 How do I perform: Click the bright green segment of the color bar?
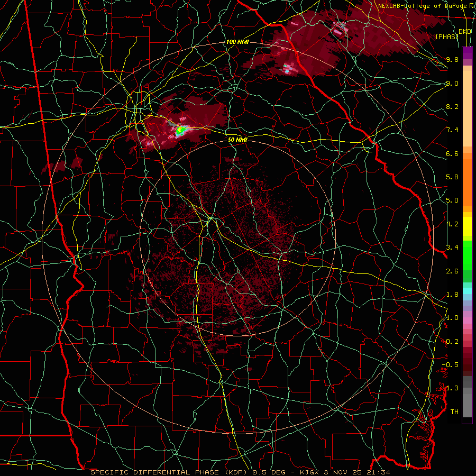click(x=467, y=255)
